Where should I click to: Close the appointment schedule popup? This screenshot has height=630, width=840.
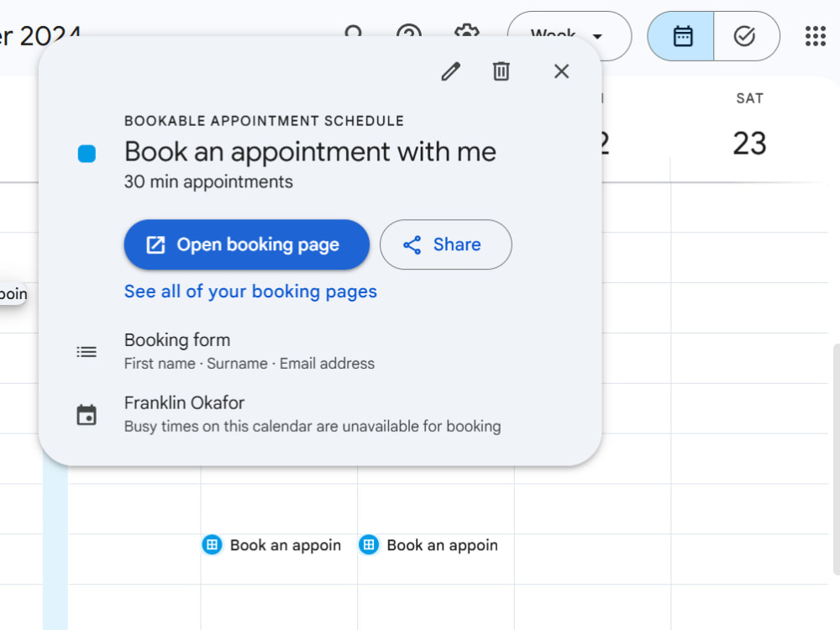click(561, 71)
